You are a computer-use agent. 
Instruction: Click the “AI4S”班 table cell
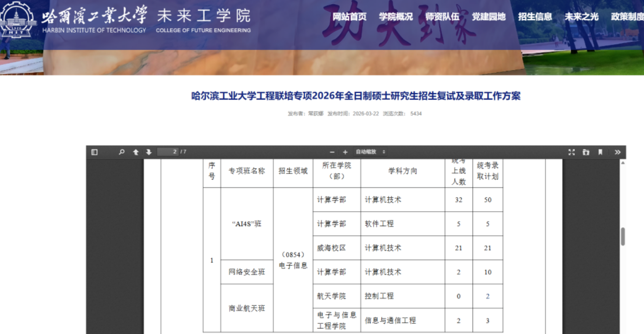tap(247, 224)
